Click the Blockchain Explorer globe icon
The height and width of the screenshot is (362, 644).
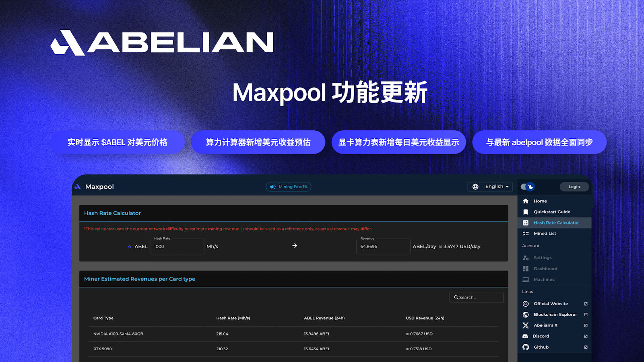coord(526,315)
